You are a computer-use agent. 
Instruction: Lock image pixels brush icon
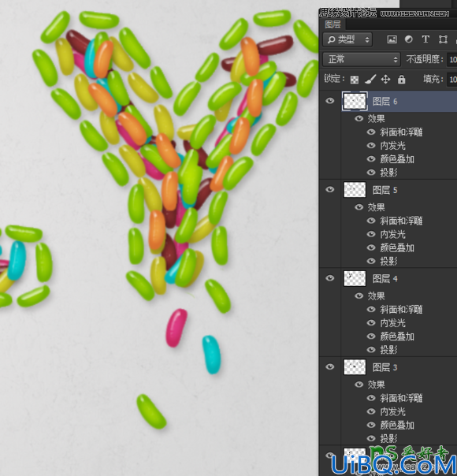(x=370, y=80)
